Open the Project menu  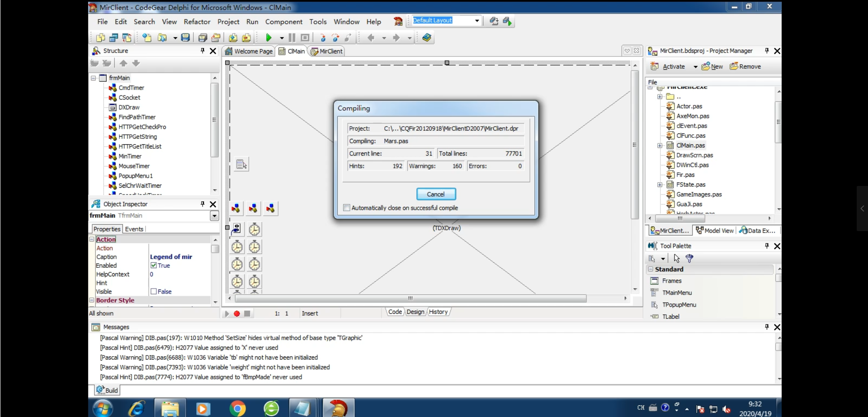[x=228, y=22]
